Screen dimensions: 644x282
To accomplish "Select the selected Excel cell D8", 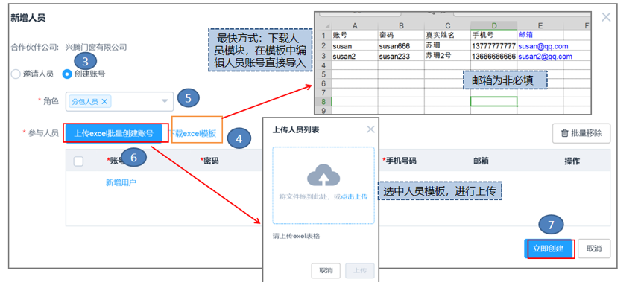I will coord(493,101).
